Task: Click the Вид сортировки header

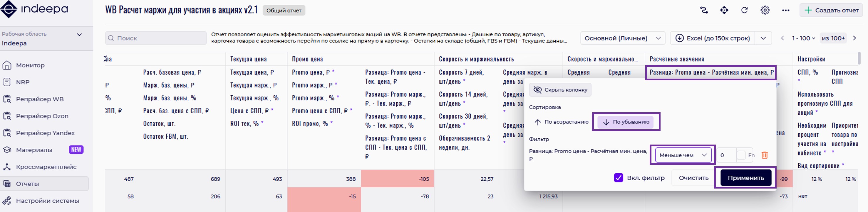Action: pyautogui.click(x=820, y=166)
